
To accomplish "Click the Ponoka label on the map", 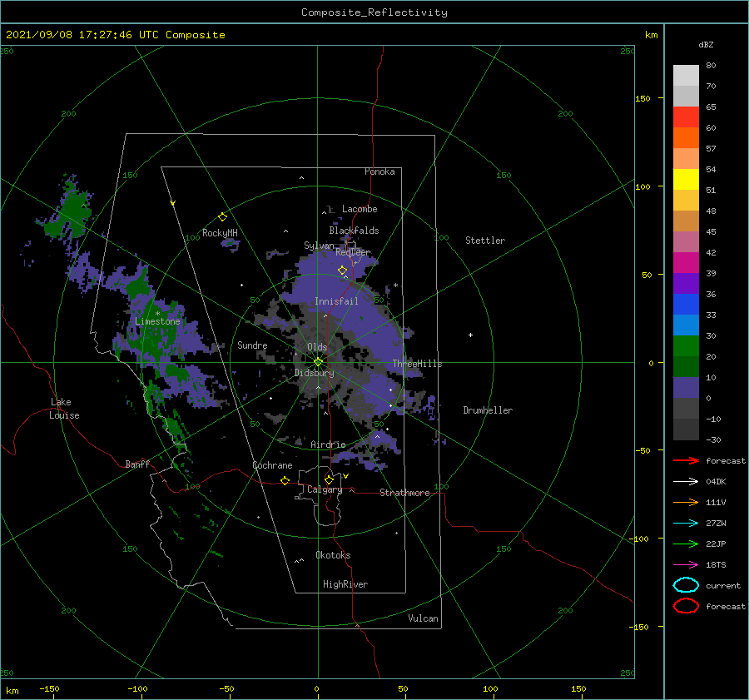I will pos(379,171).
